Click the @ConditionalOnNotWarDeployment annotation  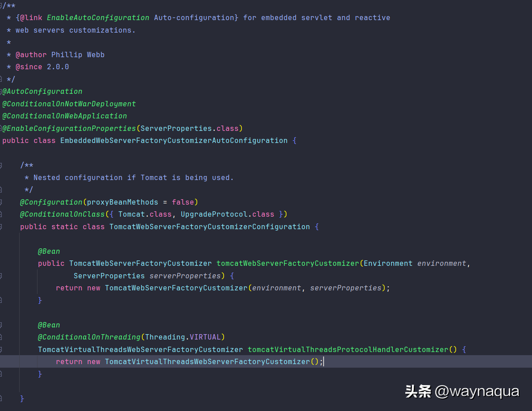[x=69, y=104]
